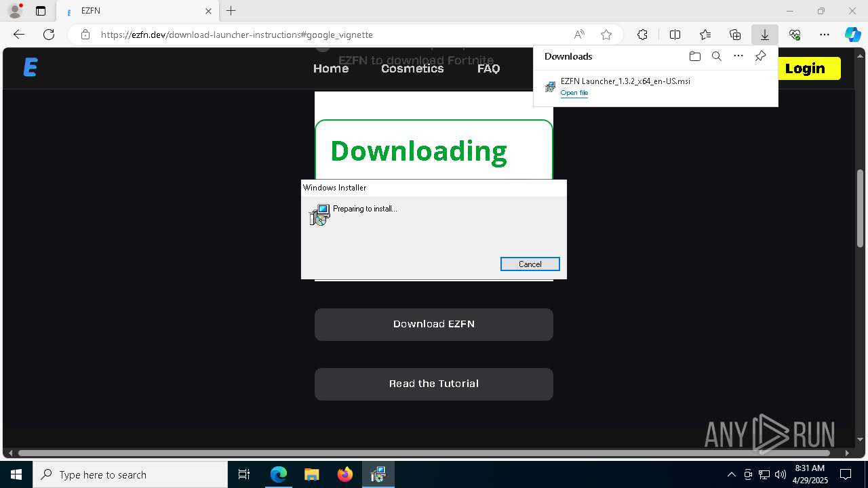The image size is (868, 488).
Task: Open the Cosmetics menu item
Action: pyautogui.click(x=412, y=68)
